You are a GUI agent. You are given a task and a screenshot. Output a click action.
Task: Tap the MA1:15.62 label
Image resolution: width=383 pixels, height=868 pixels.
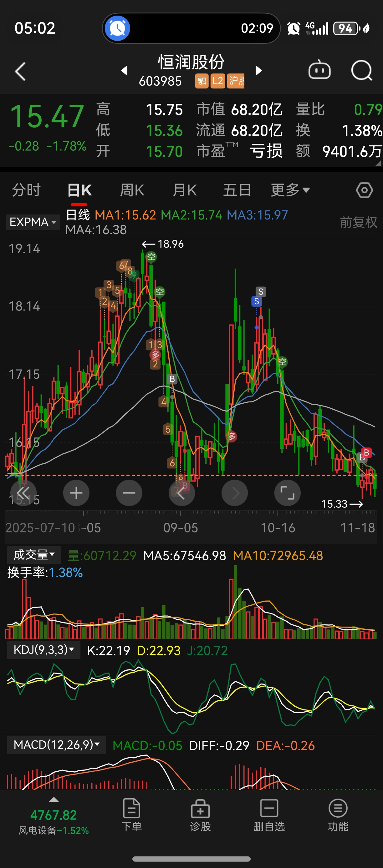(x=125, y=215)
